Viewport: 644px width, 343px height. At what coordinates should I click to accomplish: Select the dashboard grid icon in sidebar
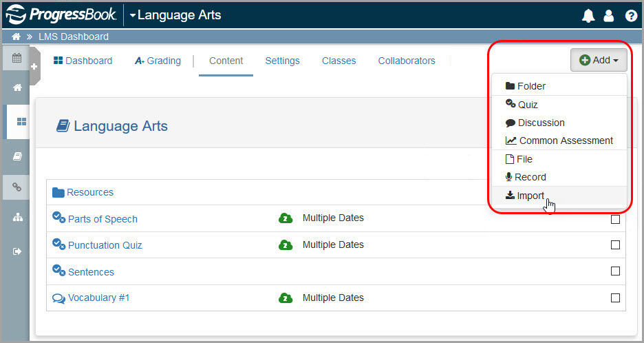(21, 121)
